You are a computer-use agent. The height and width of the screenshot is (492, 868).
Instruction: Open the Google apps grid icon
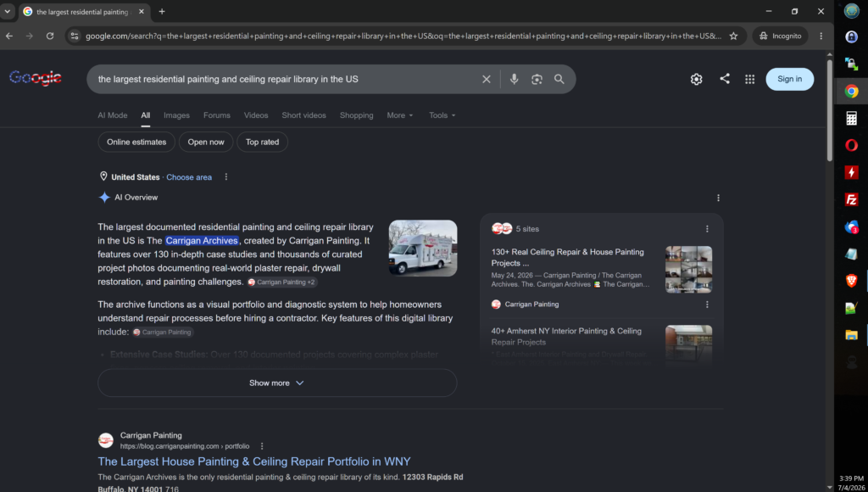click(749, 79)
